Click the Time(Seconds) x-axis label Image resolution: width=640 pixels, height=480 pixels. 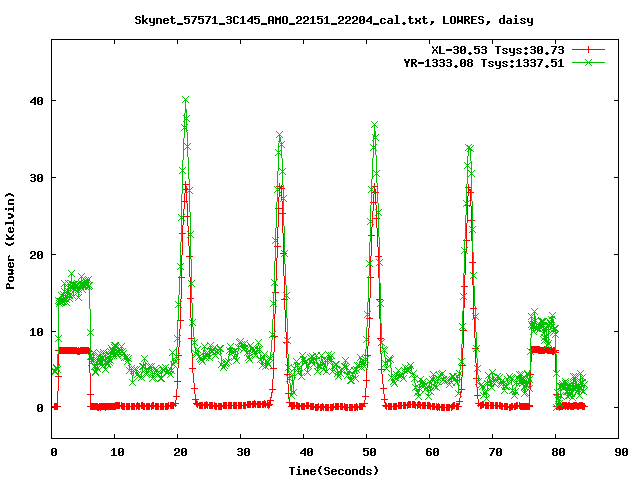coord(334,471)
